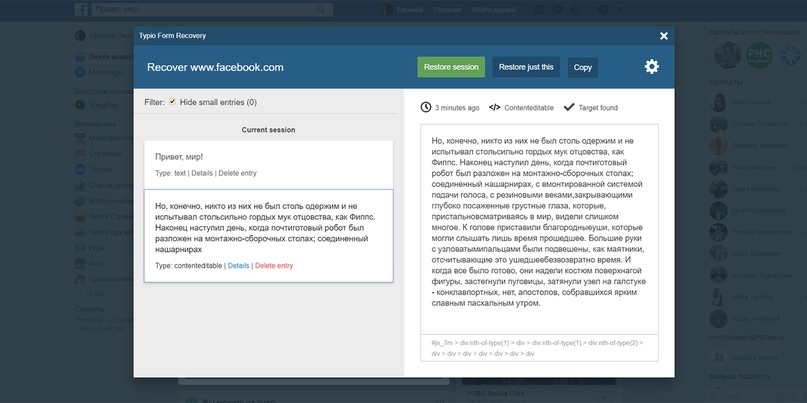The image size is (807, 403).
Task: Delete the 'Привет, мир!' text entry
Action: [237, 173]
